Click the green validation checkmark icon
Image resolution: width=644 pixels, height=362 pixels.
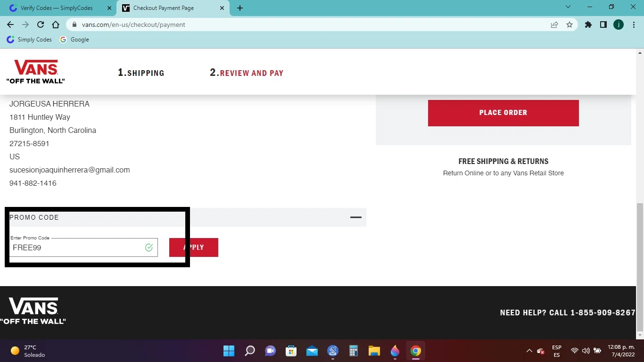[149, 247]
